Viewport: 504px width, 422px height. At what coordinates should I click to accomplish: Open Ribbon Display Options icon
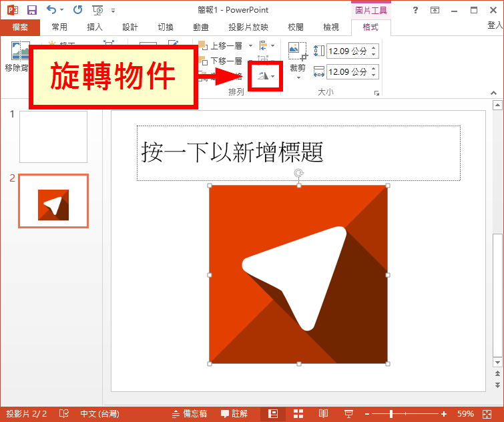(x=435, y=10)
